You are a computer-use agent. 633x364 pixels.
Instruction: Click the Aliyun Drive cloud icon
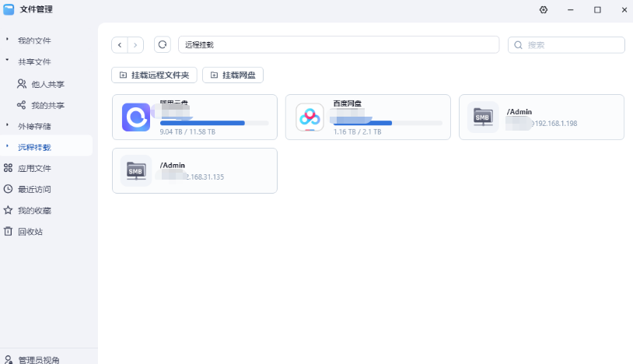(x=136, y=117)
